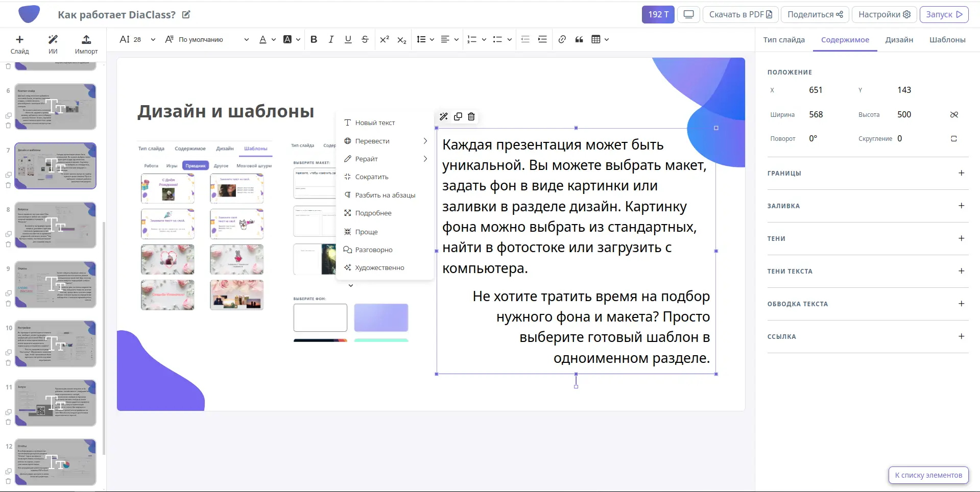Open the line spacing dropdown
The width and height of the screenshot is (980, 492).
point(425,39)
